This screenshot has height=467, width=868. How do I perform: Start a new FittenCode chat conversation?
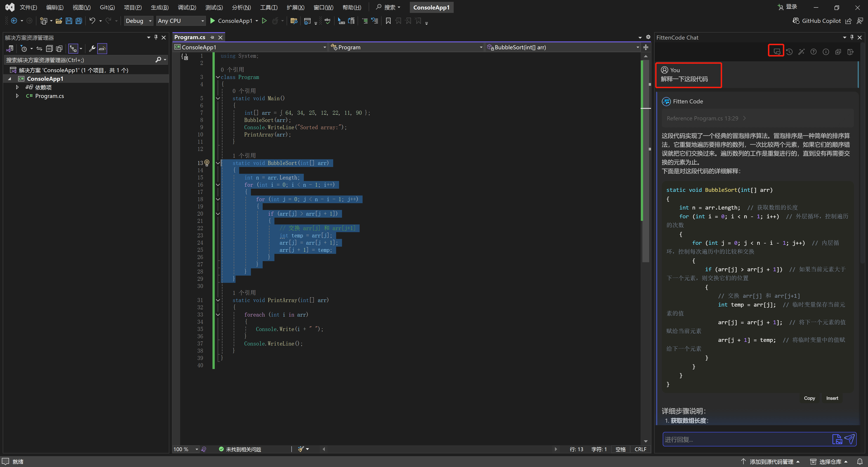click(x=776, y=51)
